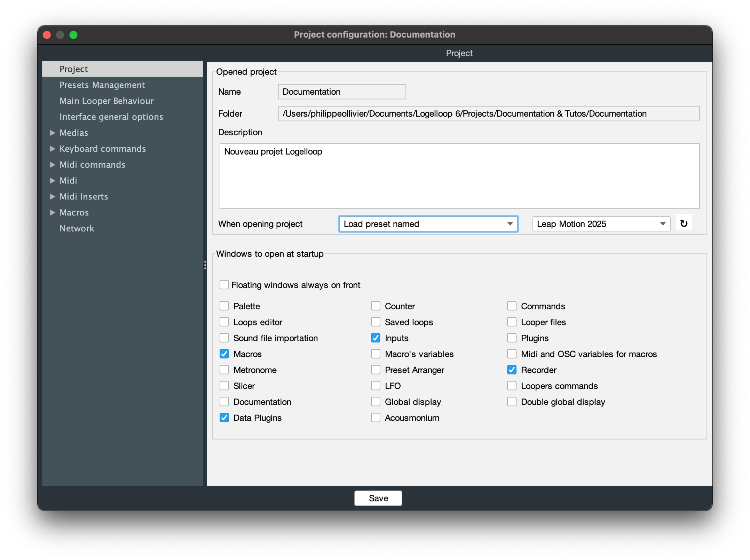Viewport: 750px width, 560px height.
Task: Open Main Looper Behaviour settings
Action: [x=122, y=101]
